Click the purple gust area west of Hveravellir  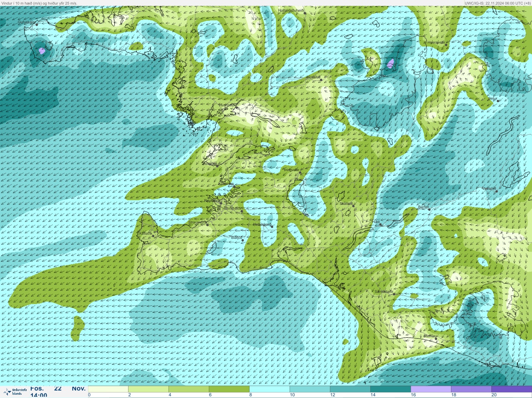tap(390, 64)
